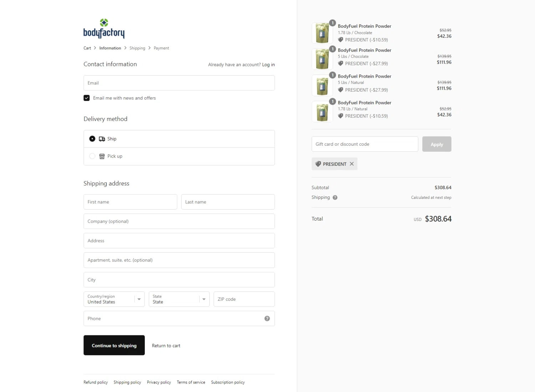
Task: Open the State dropdown
Action: click(x=179, y=299)
